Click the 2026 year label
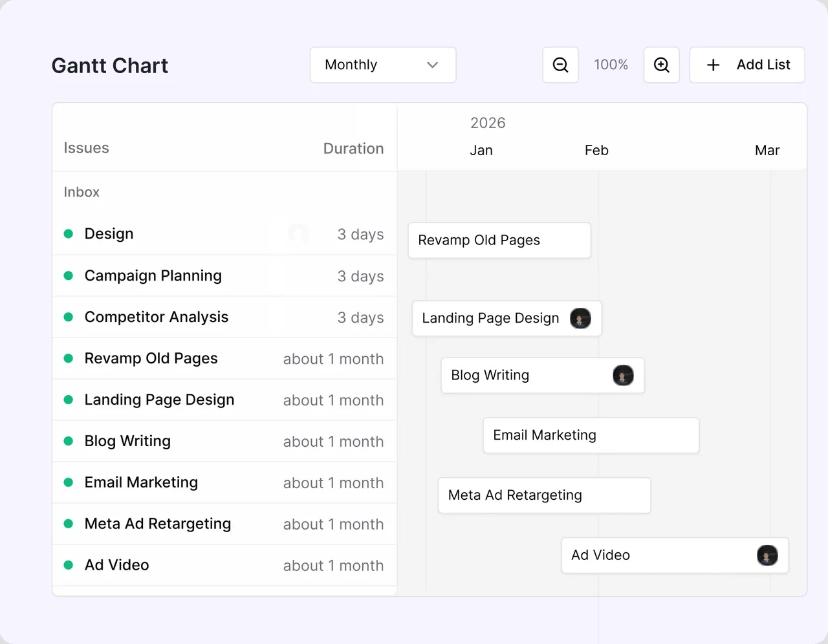Screen dimensions: 828x644 tap(488, 123)
